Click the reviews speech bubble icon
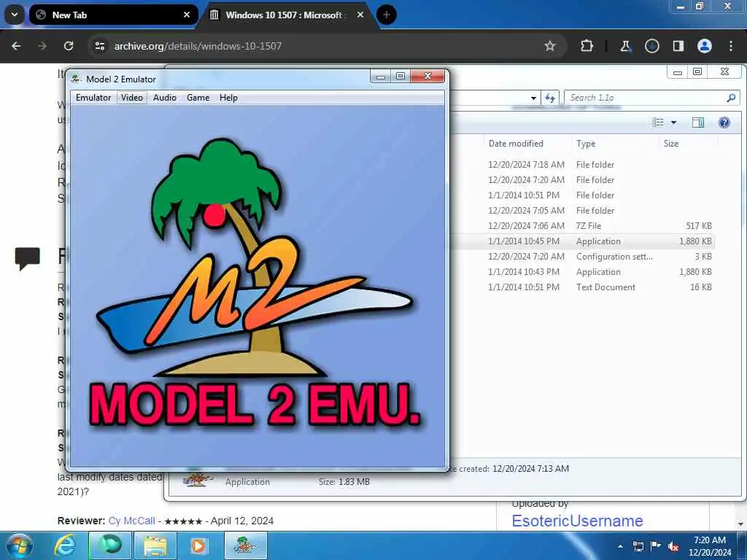Viewport: 747px width, 560px height. [x=27, y=259]
